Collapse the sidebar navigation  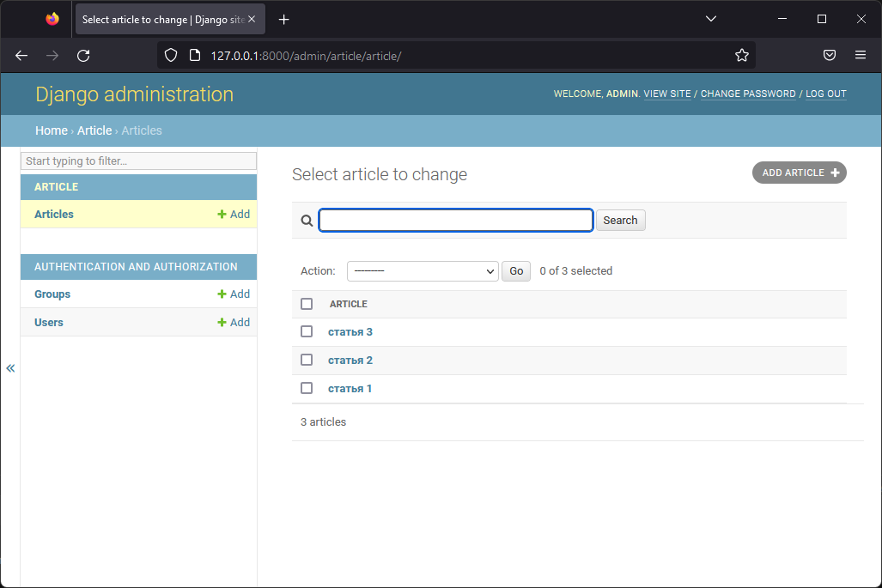[x=10, y=368]
